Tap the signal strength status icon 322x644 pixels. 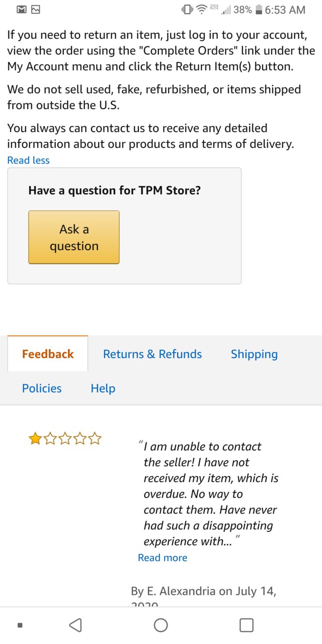226,10
